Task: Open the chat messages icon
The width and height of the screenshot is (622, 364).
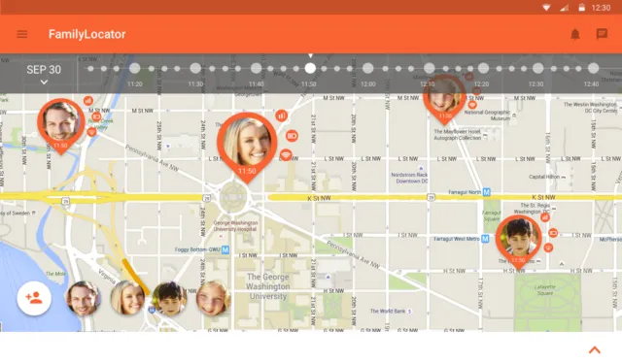Action: (602, 34)
